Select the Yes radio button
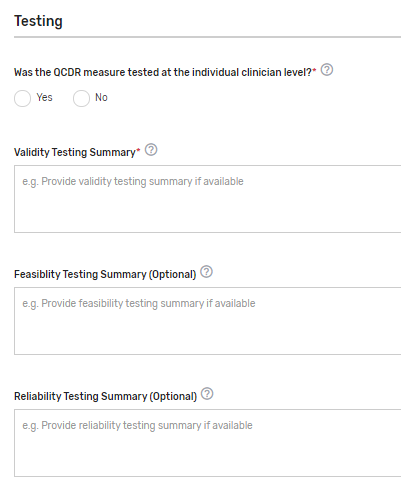The image size is (401, 496). coord(22,98)
